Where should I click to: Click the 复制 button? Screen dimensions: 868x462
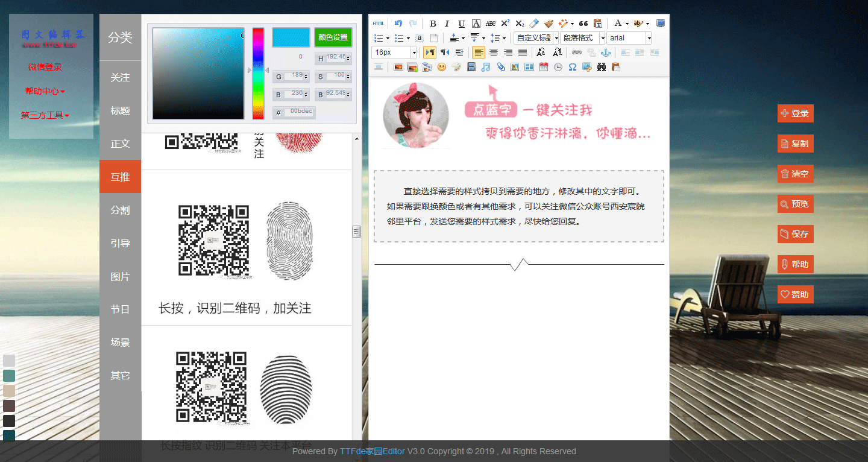tap(795, 144)
